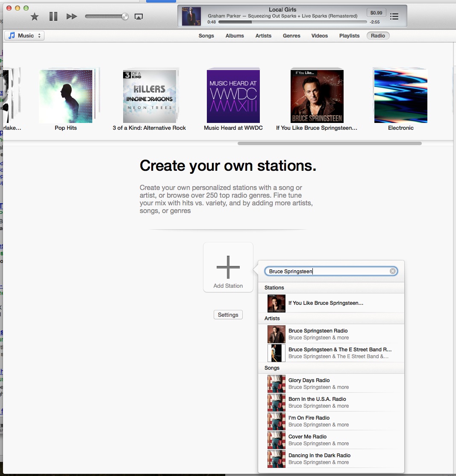Click the Settings button
Image resolution: width=456 pixels, height=476 pixels.
point(228,315)
